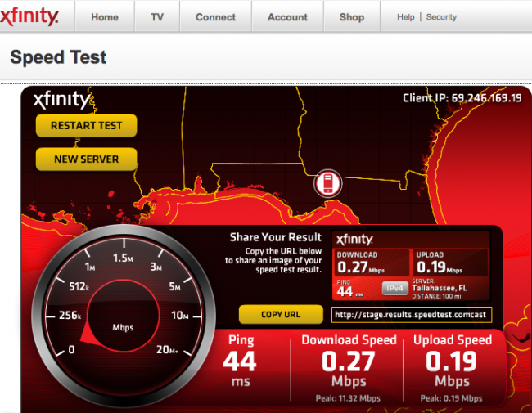
Task: Follow the Help link
Action: pos(406,17)
